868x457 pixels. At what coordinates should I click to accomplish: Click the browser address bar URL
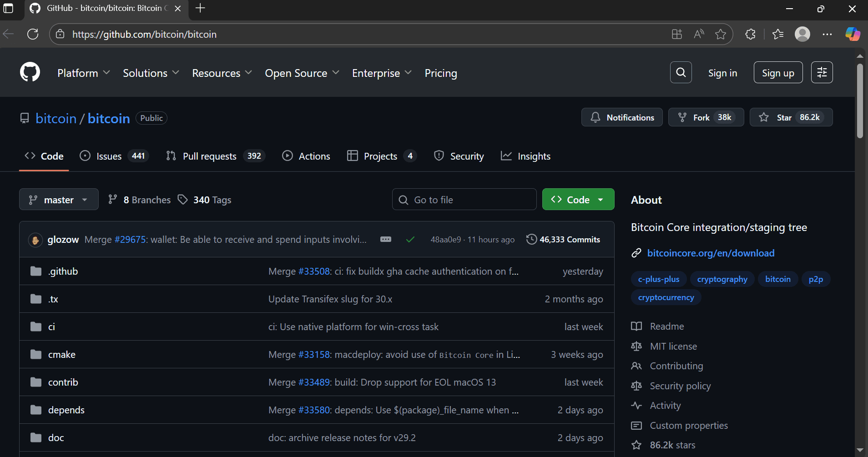[x=144, y=34]
